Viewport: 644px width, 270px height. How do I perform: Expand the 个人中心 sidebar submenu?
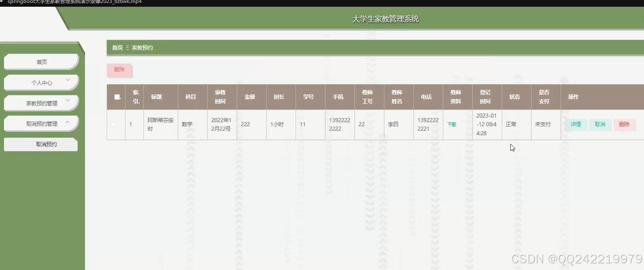coord(41,82)
